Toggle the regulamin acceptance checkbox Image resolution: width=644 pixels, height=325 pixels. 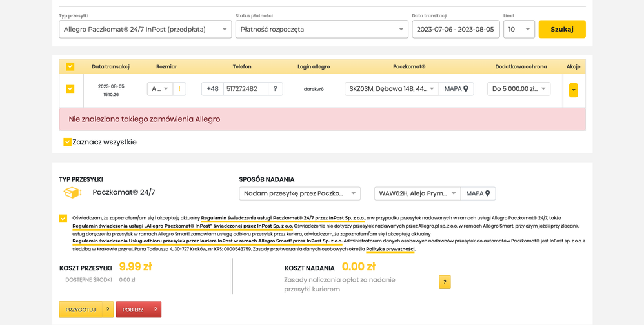click(63, 219)
